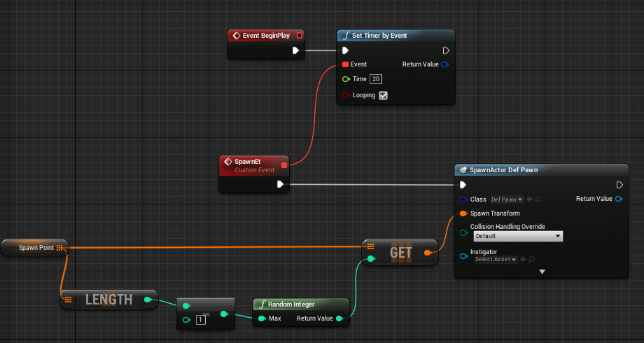
Task: Click SpawnActor Return Value output pin
Action: [619, 199]
